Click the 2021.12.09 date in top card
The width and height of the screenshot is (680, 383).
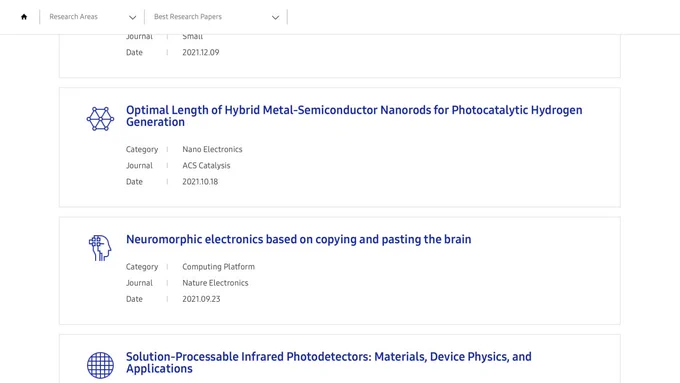click(x=200, y=52)
